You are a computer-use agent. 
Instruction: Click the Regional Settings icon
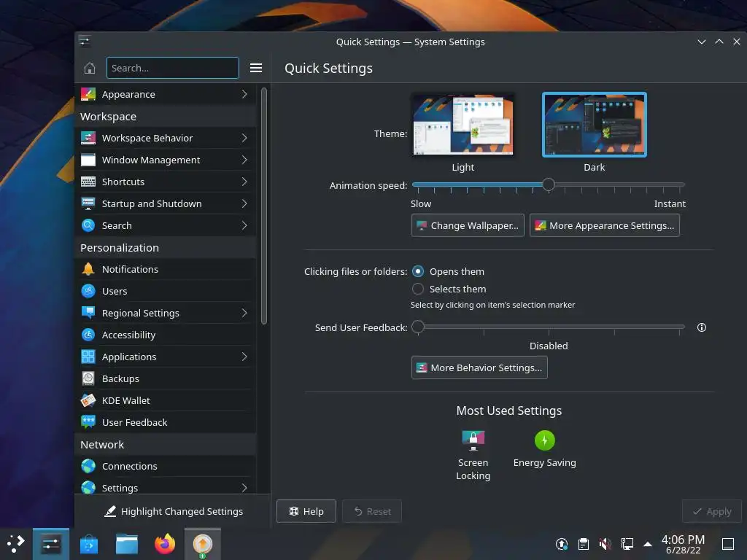(x=88, y=313)
